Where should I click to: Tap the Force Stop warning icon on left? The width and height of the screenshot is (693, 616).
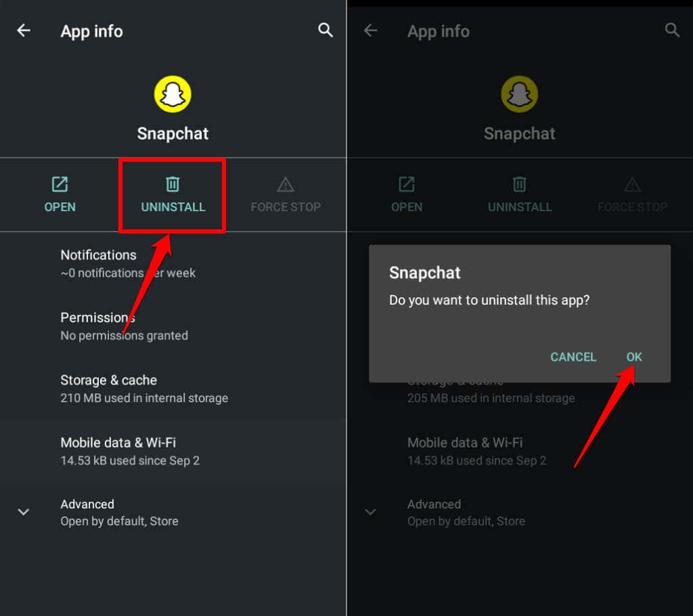[x=286, y=184]
